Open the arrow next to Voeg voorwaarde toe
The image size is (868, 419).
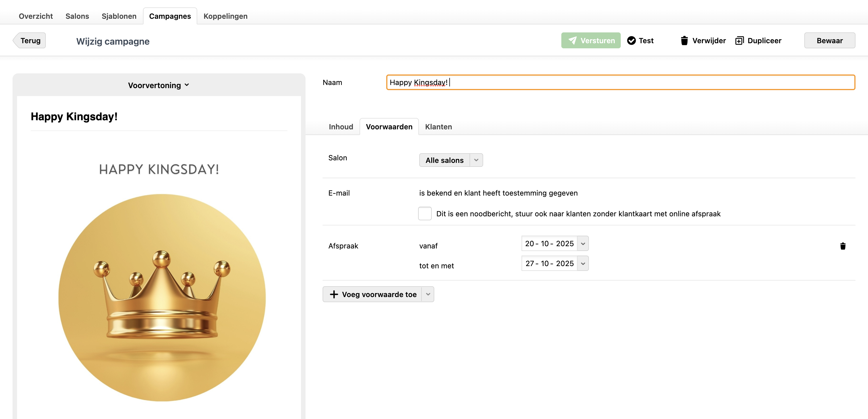pyautogui.click(x=427, y=294)
